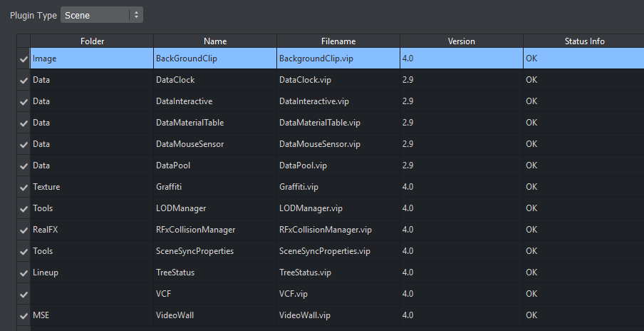Screen dimensions: 644x331
Task: Toggle the LODManager plugin checkmark
Action: [24, 208]
